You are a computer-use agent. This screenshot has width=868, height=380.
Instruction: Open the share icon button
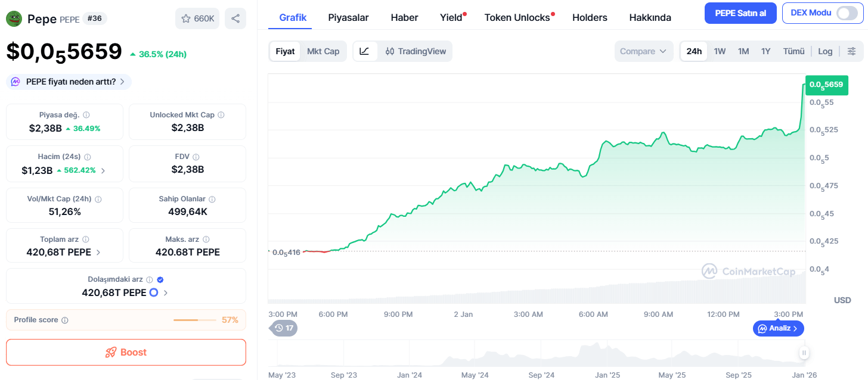coord(235,18)
